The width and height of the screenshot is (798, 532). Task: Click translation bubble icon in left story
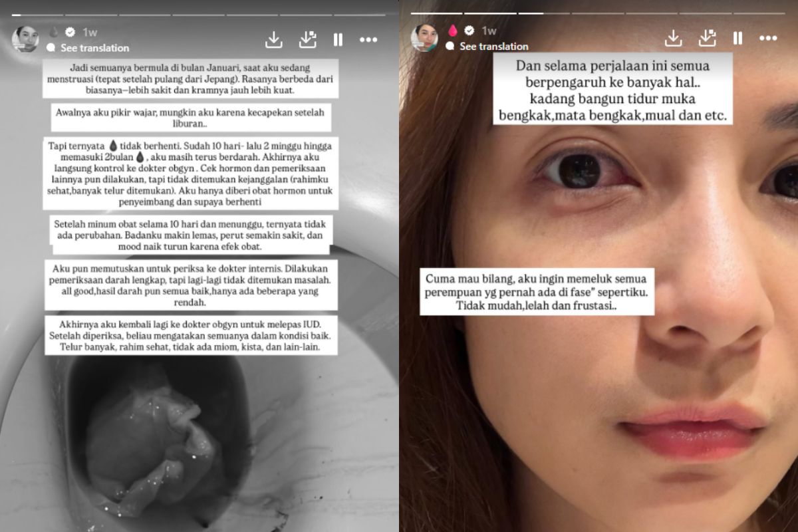click(x=51, y=48)
